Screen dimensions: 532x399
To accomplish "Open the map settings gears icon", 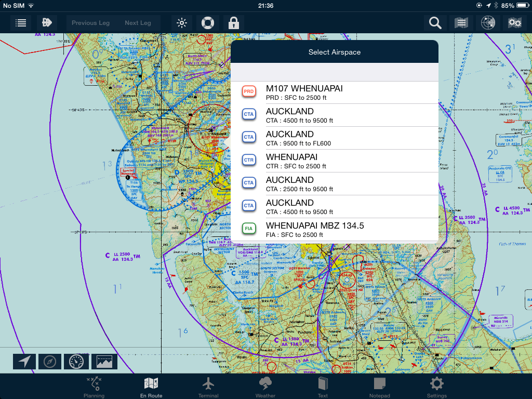I will point(514,23).
